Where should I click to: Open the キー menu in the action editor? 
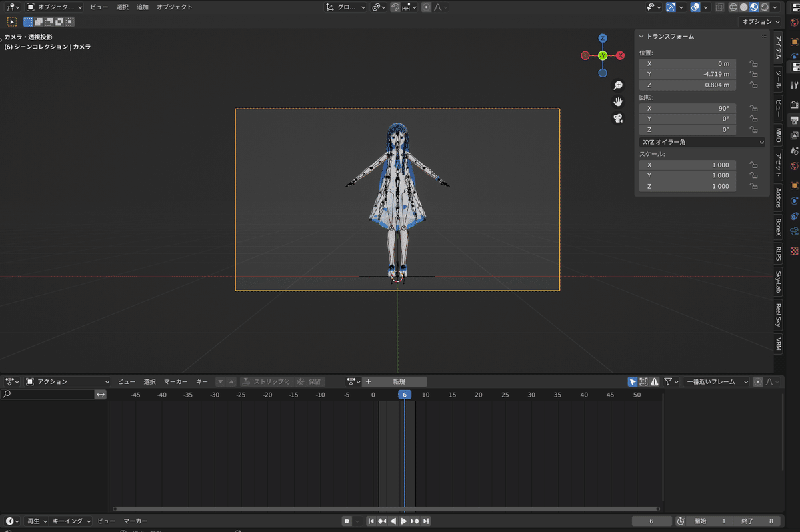click(202, 381)
